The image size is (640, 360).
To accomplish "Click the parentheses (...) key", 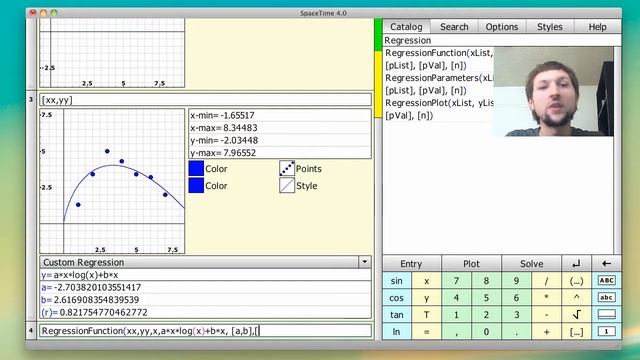I will 576,281.
